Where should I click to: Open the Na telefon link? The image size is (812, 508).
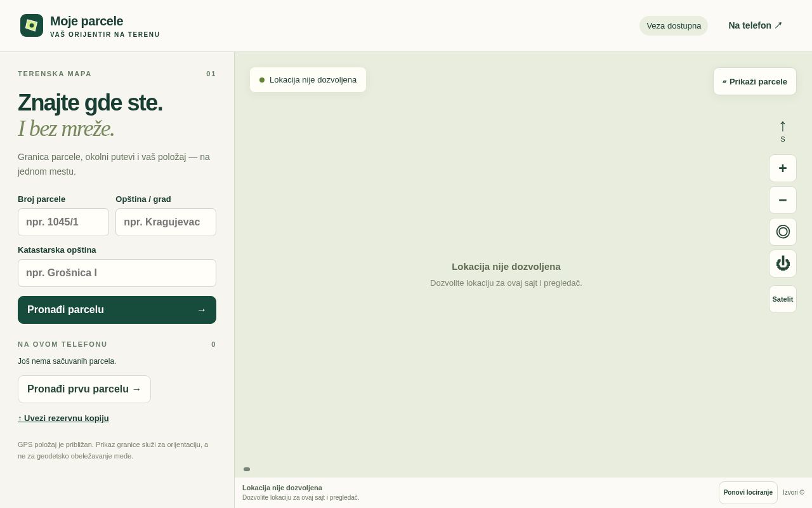click(755, 25)
